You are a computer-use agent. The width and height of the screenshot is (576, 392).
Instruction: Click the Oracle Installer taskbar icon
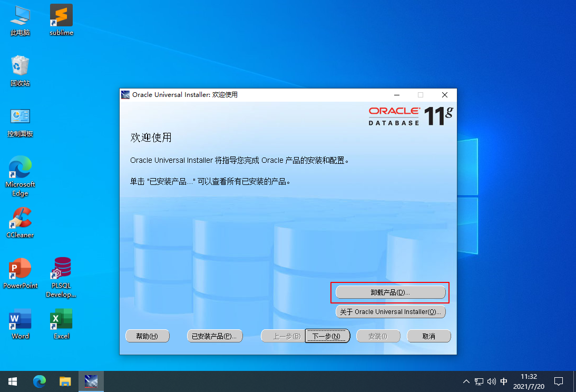(91, 381)
